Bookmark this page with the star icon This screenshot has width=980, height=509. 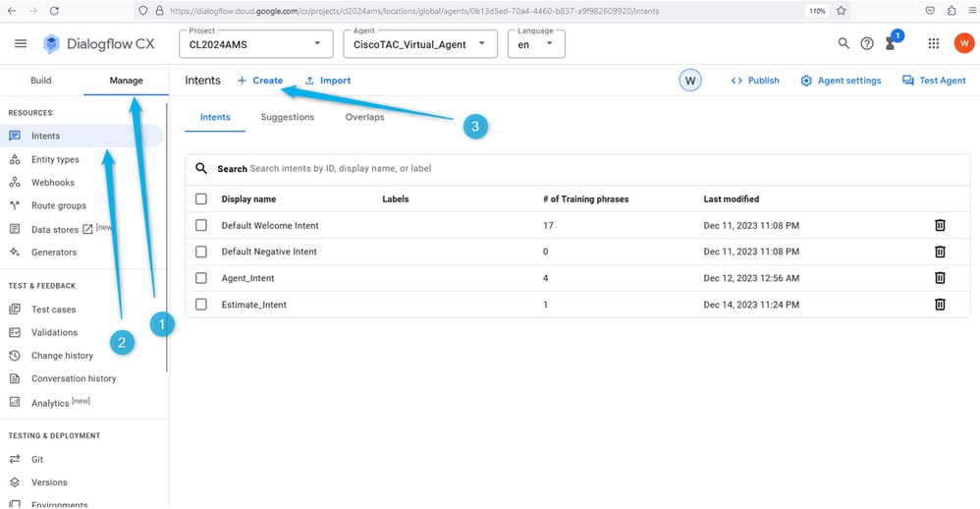click(842, 11)
